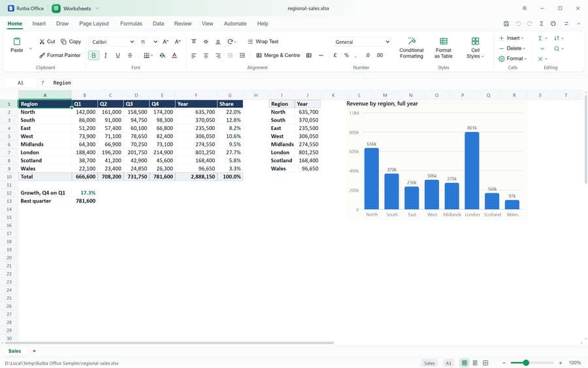Switch to the Data tab
The image size is (588, 368).
click(x=158, y=24)
